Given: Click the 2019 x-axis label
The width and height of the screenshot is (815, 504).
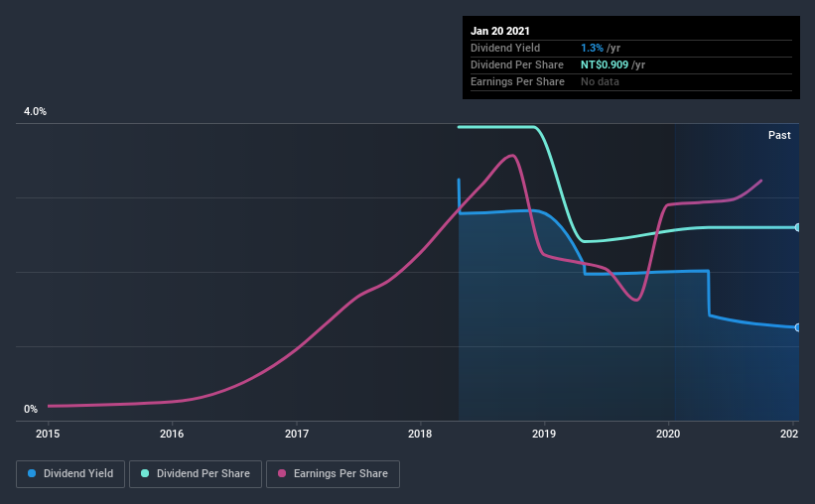Looking at the screenshot, I should (x=544, y=434).
